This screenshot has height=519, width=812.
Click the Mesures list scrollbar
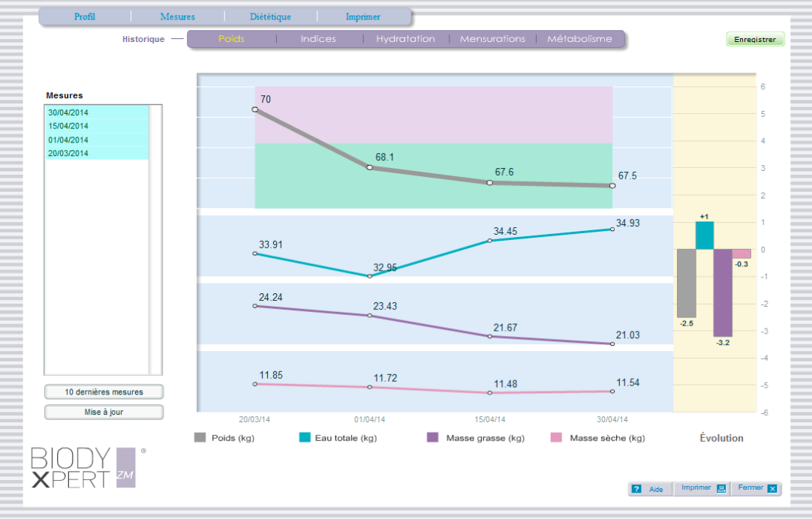point(155,239)
